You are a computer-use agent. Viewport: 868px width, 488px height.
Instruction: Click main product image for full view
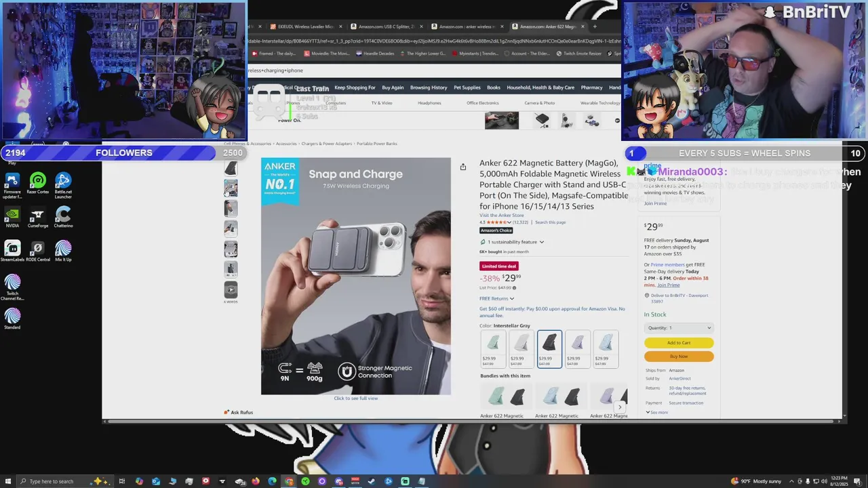click(x=356, y=276)
